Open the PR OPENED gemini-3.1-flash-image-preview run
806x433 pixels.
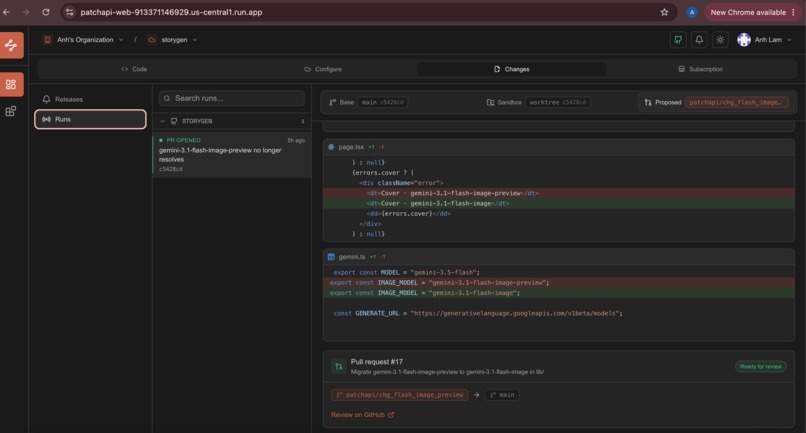pos(232,155)
